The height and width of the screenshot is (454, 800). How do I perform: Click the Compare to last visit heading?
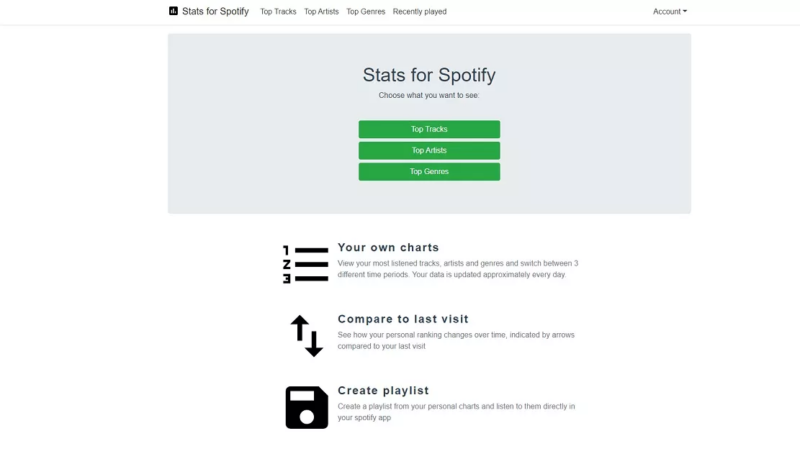coord(403,319)
